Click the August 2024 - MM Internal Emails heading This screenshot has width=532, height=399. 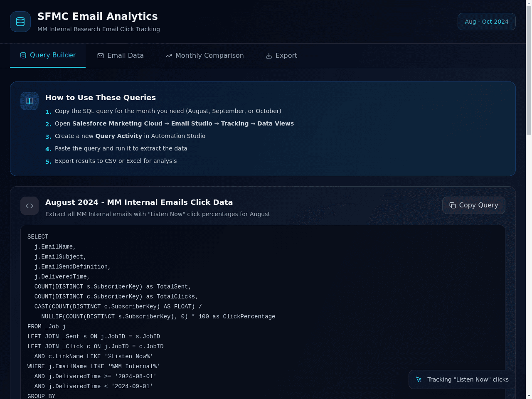click(139, 202)
